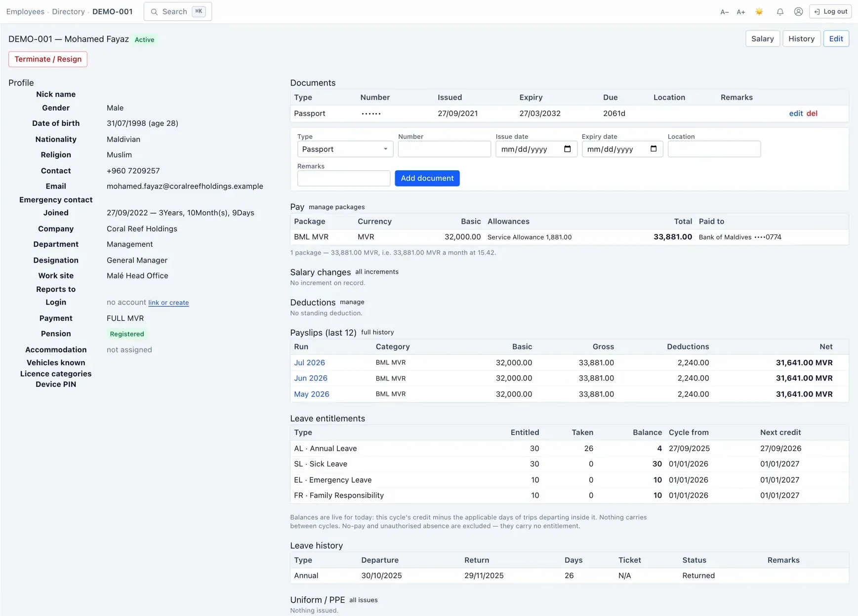Viewport: 858px width, 616px height.
Task: Click the 30/10/2025 departure date
Action: point(381,576)
